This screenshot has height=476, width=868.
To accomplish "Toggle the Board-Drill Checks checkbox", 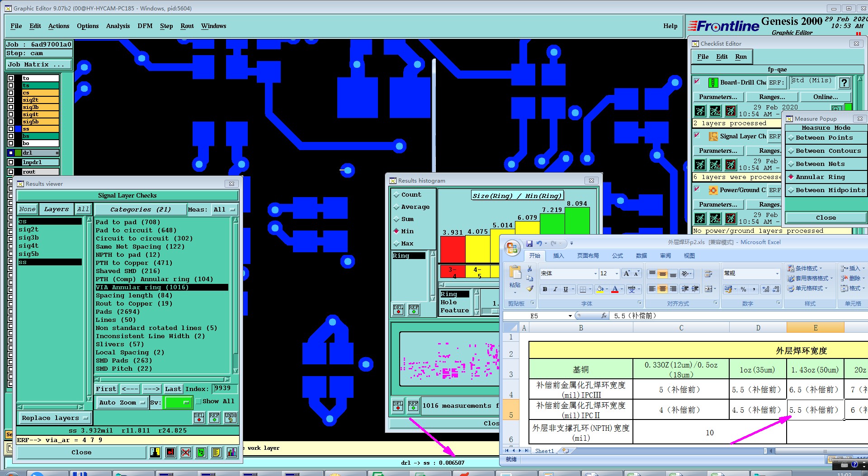I will click(x=697, y=81).
